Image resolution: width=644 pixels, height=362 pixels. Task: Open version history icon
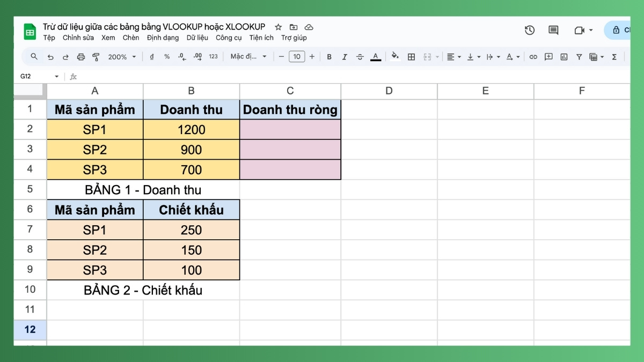pyautogui.click(x=530, y=31)
